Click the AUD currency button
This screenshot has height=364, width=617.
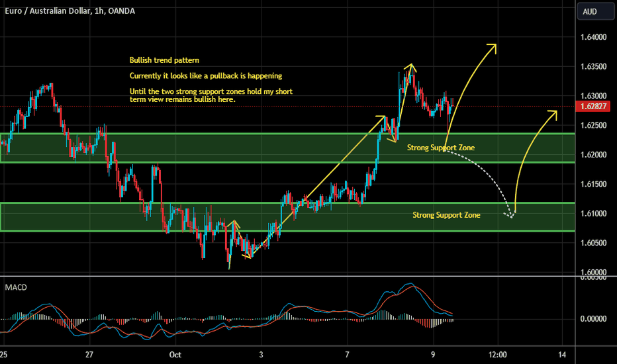(596, 11)
